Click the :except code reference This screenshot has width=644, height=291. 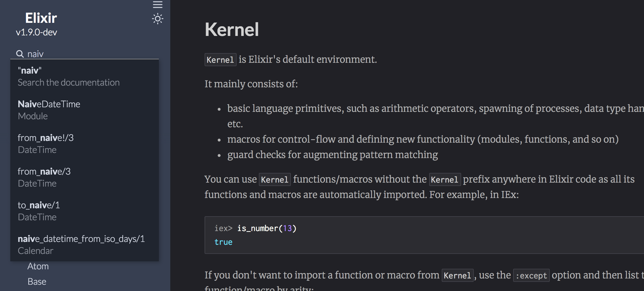pos(531,275)
